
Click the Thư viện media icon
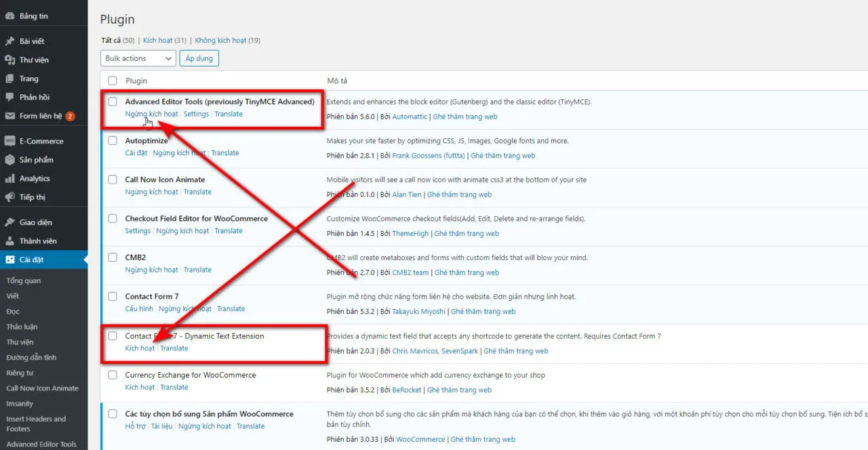click(10, 60)
